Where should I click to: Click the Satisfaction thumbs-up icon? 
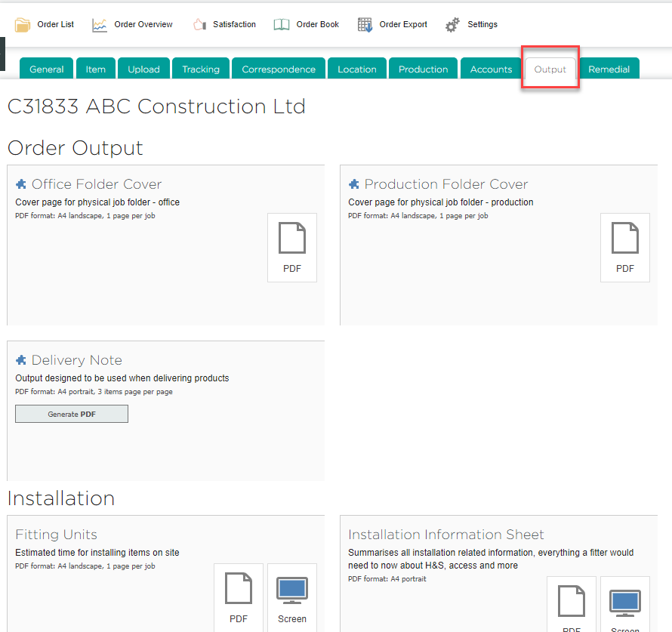(x=199, y=25)
